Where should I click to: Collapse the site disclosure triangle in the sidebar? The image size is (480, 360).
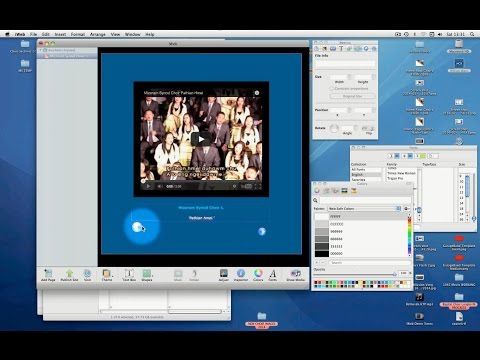click(41, 50)
